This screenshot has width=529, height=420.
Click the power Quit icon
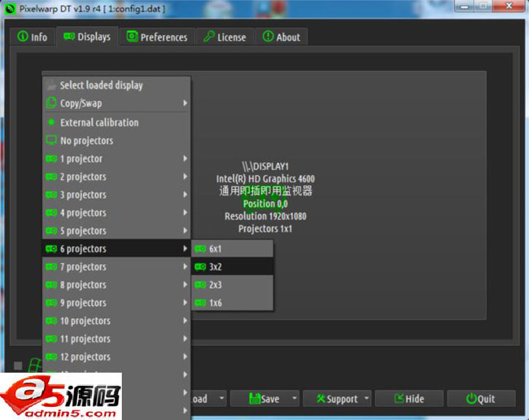pyautogui.click(x=471, y=399)
